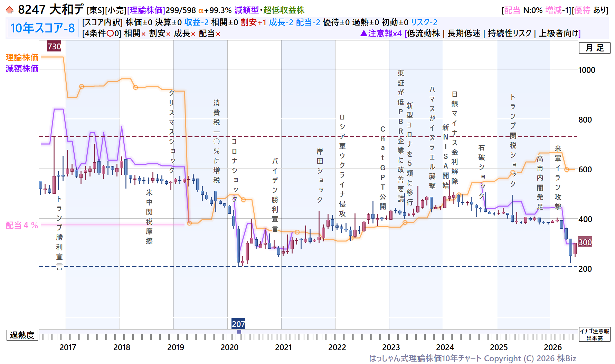
Task: Click the 1000 price axis label
Action: click(587, 70)
